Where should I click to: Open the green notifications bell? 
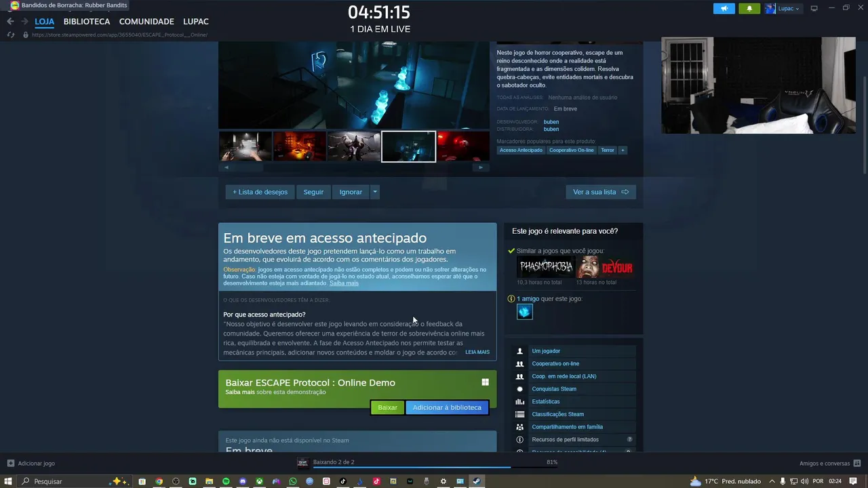[749, 8]
